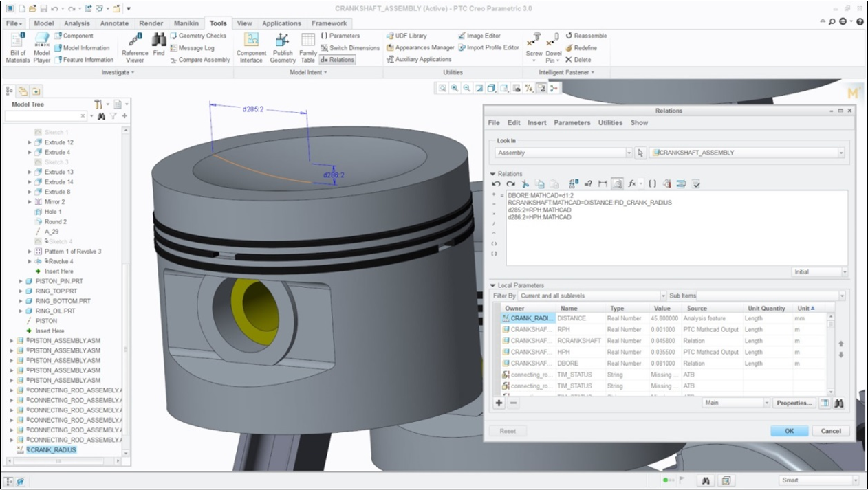This screenshot has width=868, height=490.
Task: Verify relations with checkmark icon
Action: click(696, 183)
